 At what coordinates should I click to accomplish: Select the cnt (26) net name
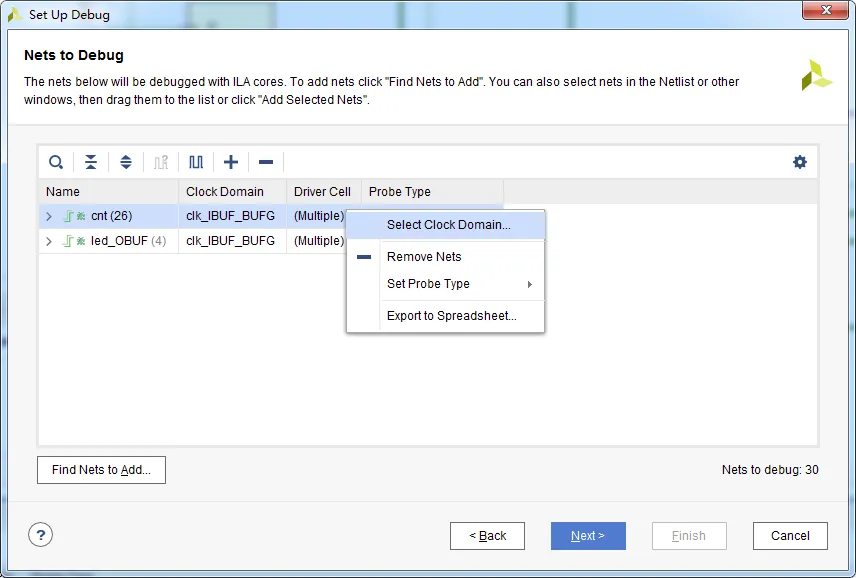coord(111,216)
